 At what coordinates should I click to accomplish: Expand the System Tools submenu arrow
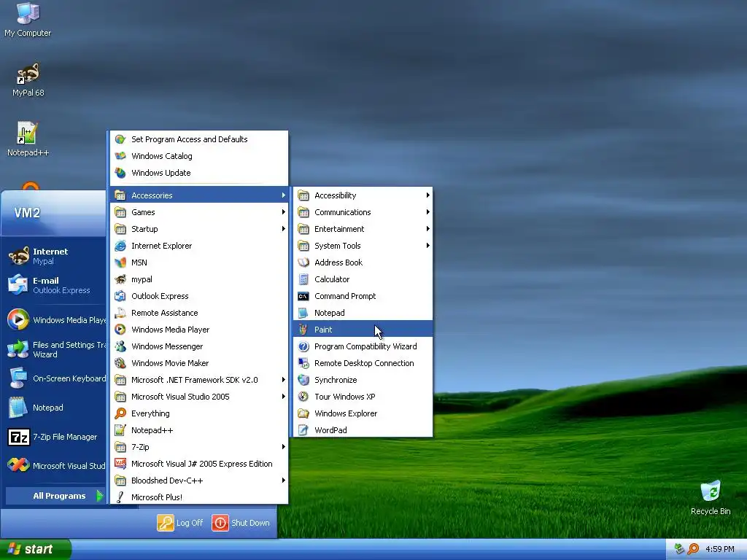(427, 246)
